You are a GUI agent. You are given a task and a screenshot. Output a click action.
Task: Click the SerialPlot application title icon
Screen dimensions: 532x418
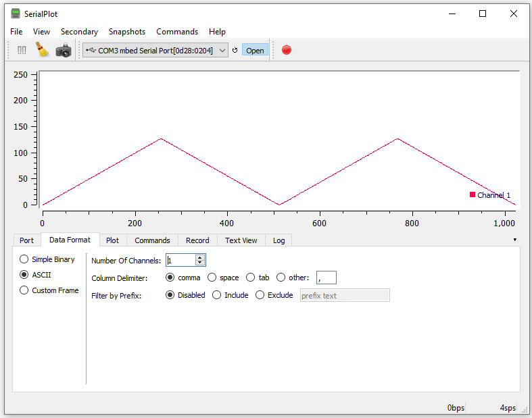click(x=15, y=14)
